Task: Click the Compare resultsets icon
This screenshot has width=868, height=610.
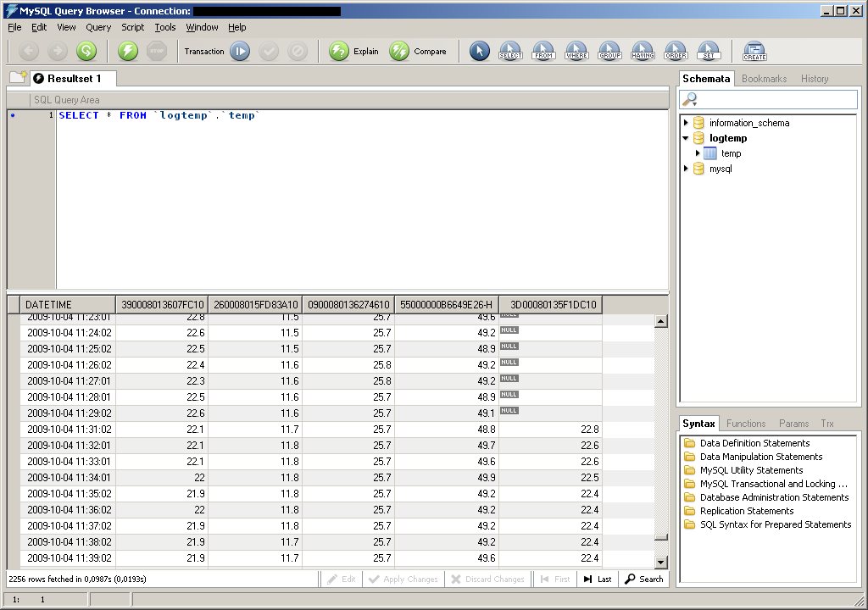Action: [x=399, y=52]
